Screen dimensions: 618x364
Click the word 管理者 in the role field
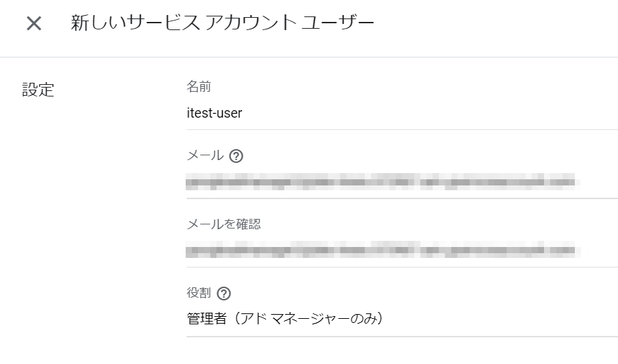(206, 318)
